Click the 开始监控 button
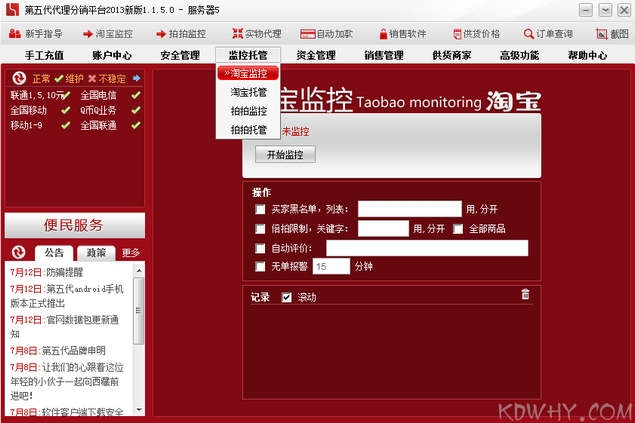 285,155
